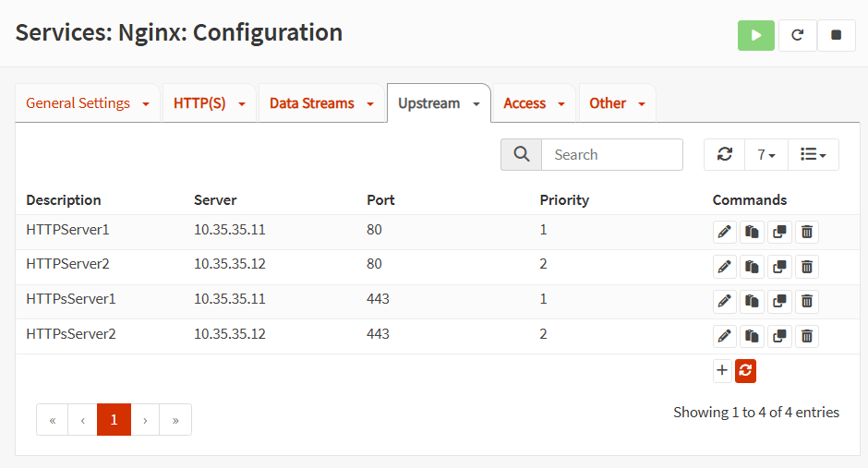Expand the Upstream tab arrow
868x468 pixels.
coord(476,104)
